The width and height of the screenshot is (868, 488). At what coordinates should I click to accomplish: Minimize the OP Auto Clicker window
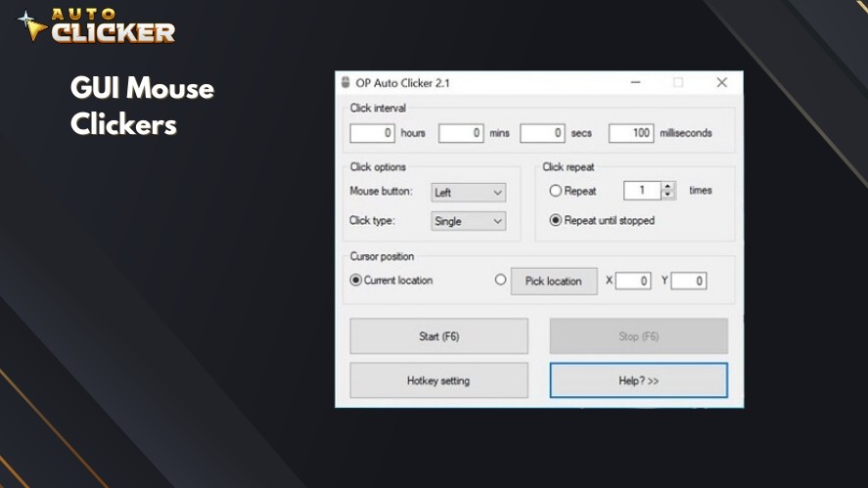(x=635, y=82)
